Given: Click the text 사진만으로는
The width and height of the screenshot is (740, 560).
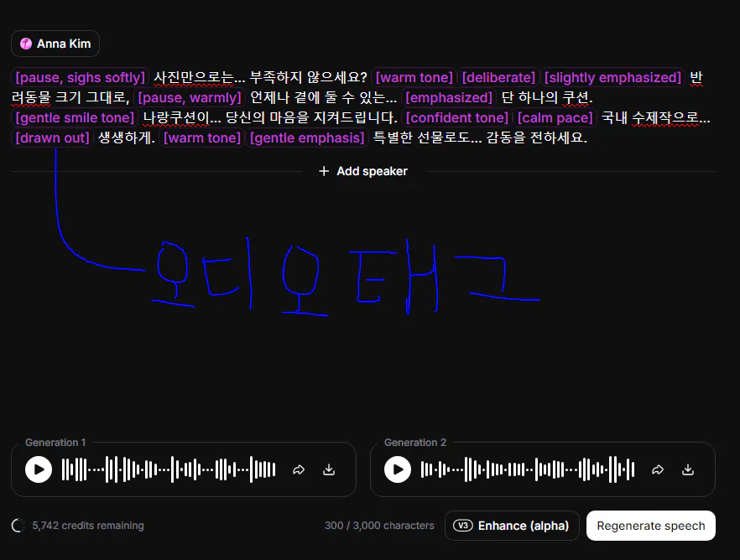Looking at the screenshot, I should point(194,77).
